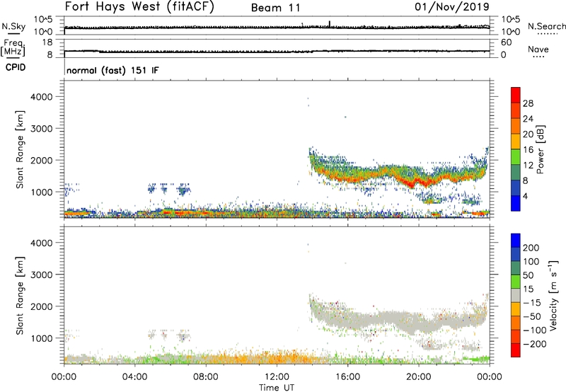Select the N.Search legend label
The height and width of the screenshot is (392, 566).
pos(546,26)
